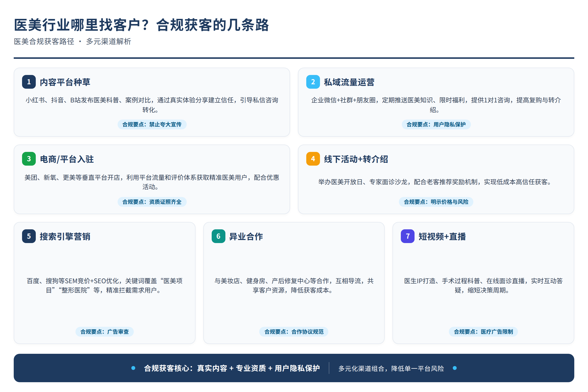Viewport: 588px width, 392px height.
Task: Click the heading 搜索引擎营销
Action: [65, 236]
